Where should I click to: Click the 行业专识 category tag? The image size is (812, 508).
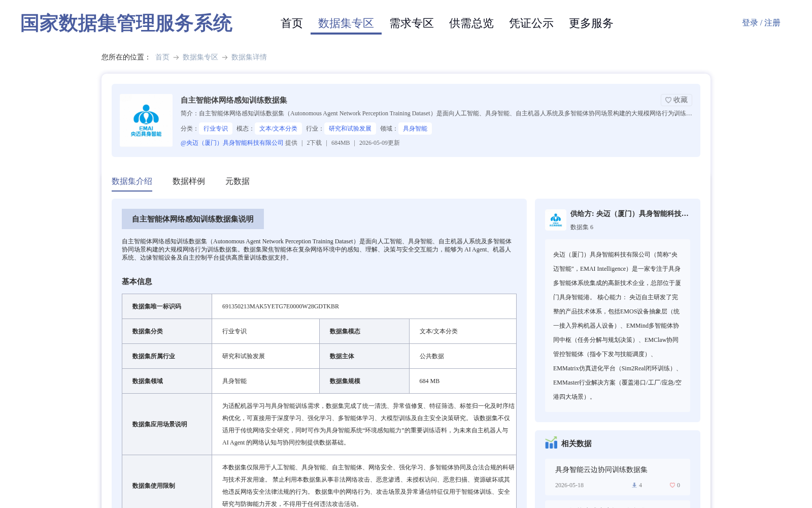[216, 129]
